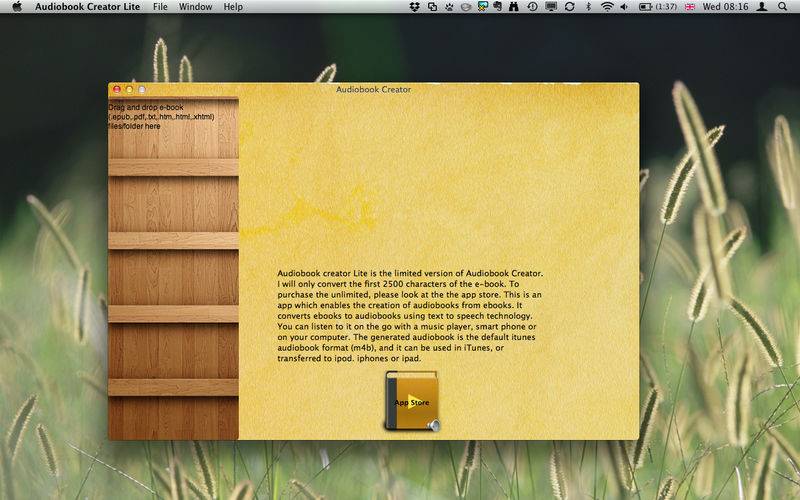
Task: Click the battery status indicator
Action: point(658,7)
